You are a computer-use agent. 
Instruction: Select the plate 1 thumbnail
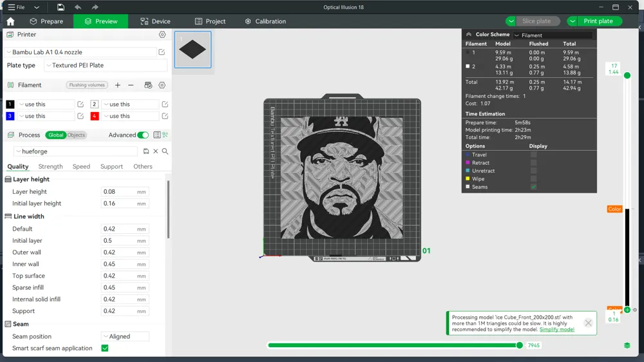click(x=193, y=50)
